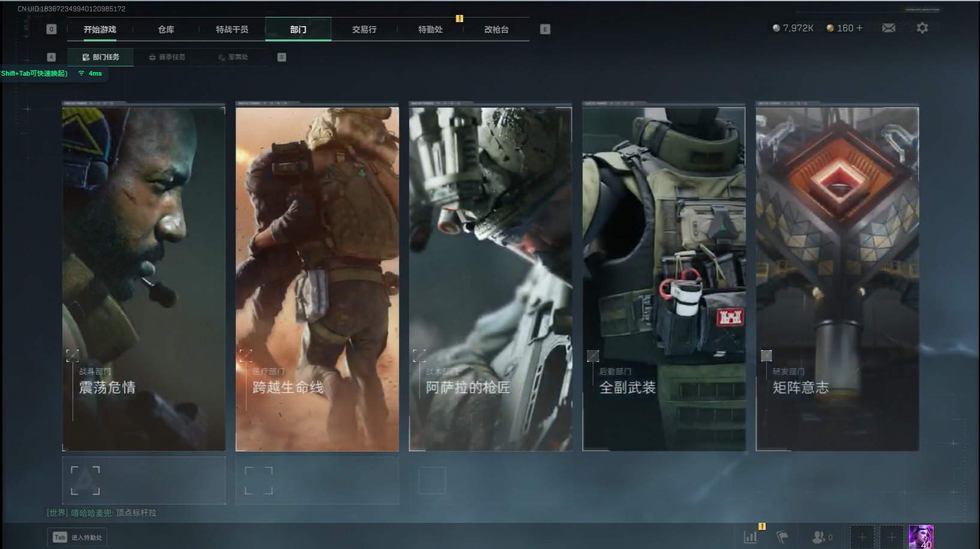
Task: Add teammate in first empty squad slot
Action: pos(861,537)
